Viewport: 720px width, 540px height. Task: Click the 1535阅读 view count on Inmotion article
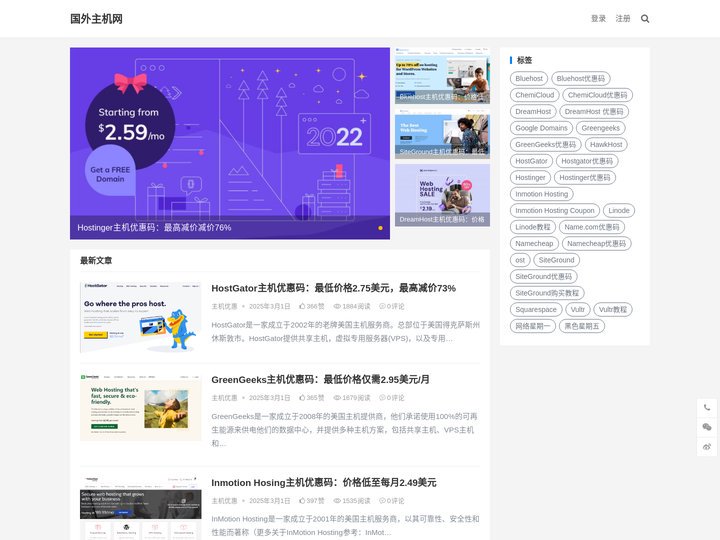click(352, 501)
